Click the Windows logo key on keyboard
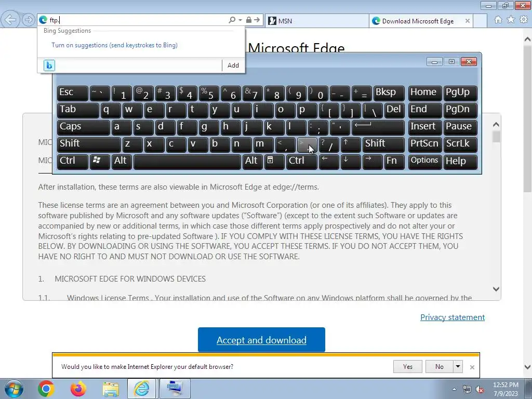Screen dimensions: 532x399 coord(100,162)
